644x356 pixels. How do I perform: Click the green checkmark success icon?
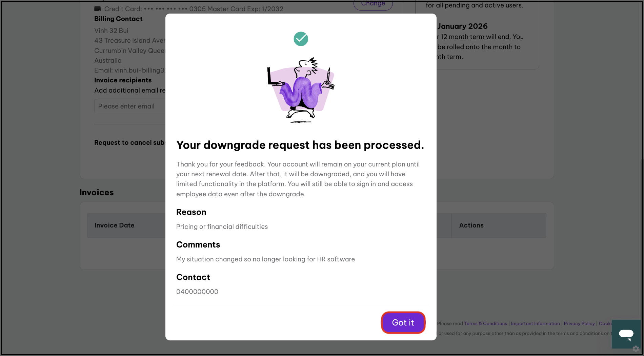tap(301, 39)
